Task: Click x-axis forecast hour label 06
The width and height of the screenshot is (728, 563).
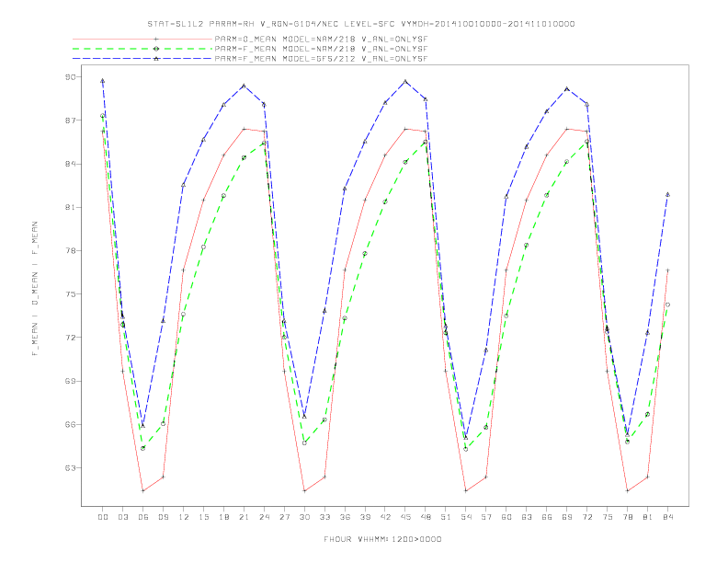Action: 143,517
